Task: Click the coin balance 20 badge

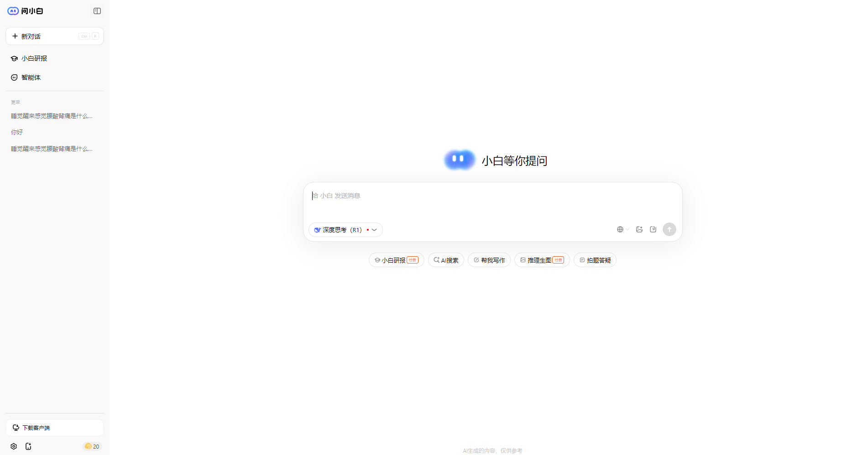Action: click(x=92, y=446)
